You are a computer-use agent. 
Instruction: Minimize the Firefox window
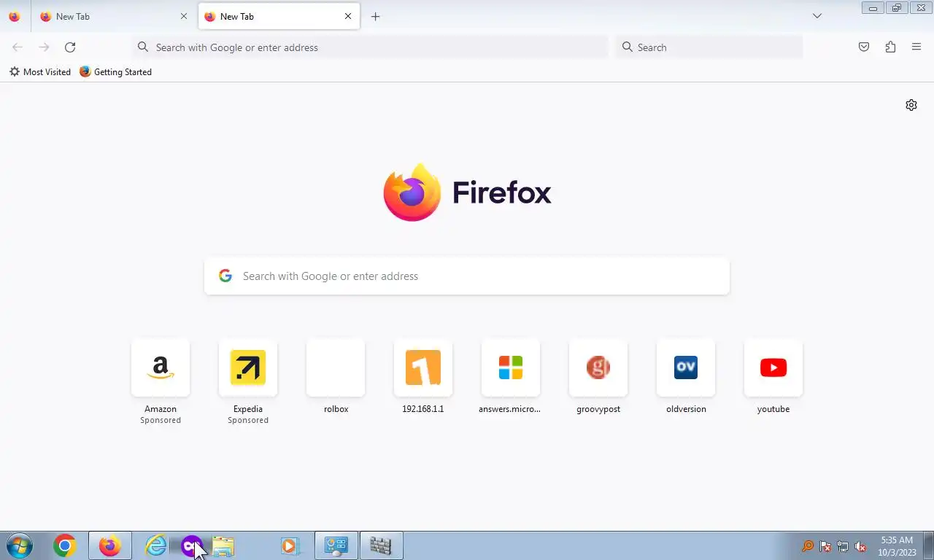tap(873, 8)
